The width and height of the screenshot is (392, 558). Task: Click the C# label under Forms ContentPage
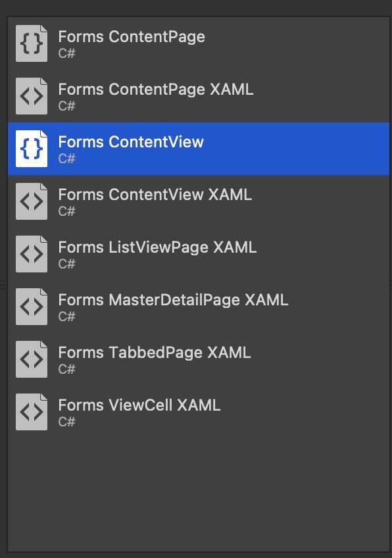click(66, 53)
